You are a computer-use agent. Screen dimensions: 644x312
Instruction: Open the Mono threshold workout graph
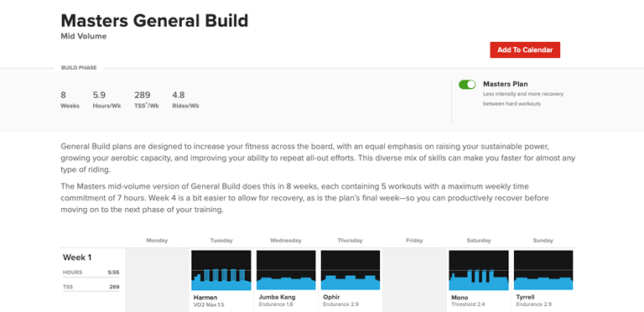coord(479,270)
